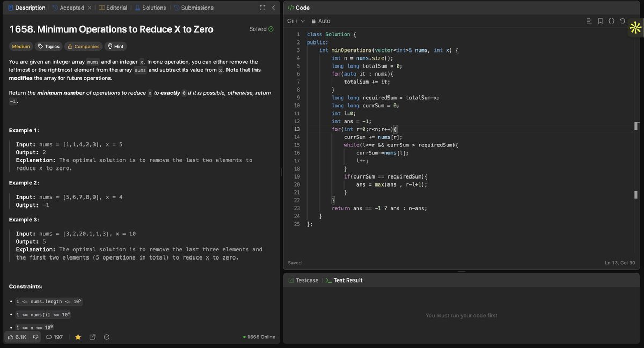Viewport: 644px width, 348px height.
Task: Dislike the problem with the thumbs-down icon
Action: [36, 337]
